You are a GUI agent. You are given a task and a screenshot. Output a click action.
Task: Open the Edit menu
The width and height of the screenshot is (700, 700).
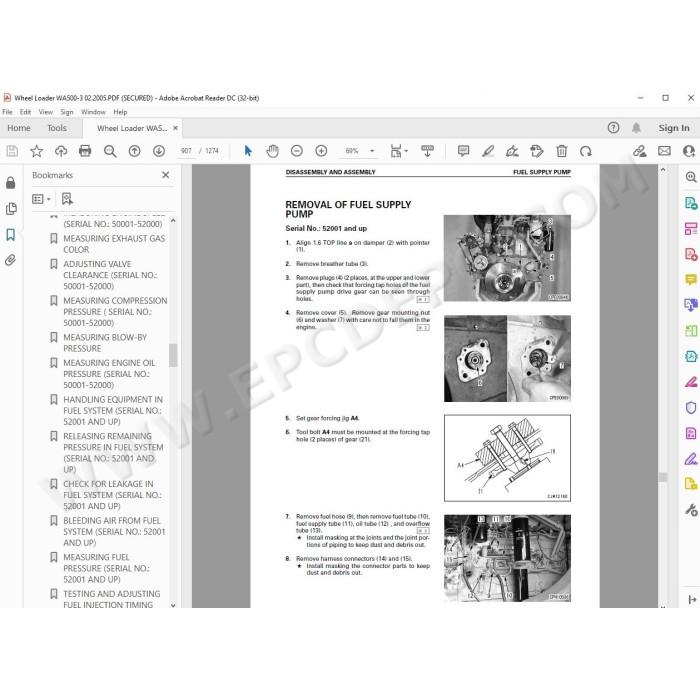(25, 112)
